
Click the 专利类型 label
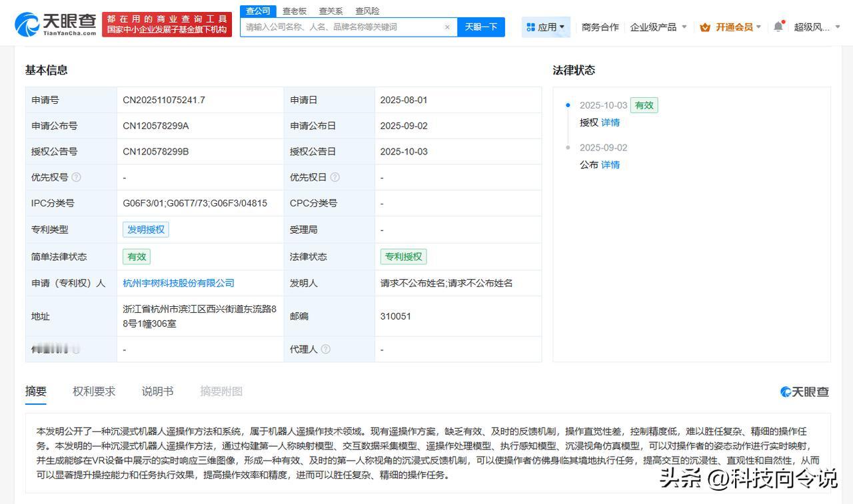[x=50, y=230]
